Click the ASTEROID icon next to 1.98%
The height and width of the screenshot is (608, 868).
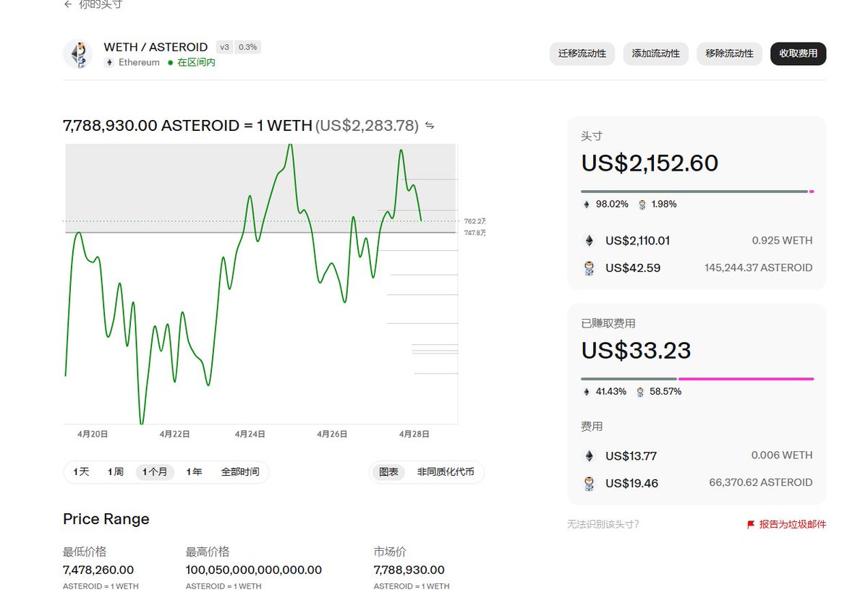click(642, 205)
